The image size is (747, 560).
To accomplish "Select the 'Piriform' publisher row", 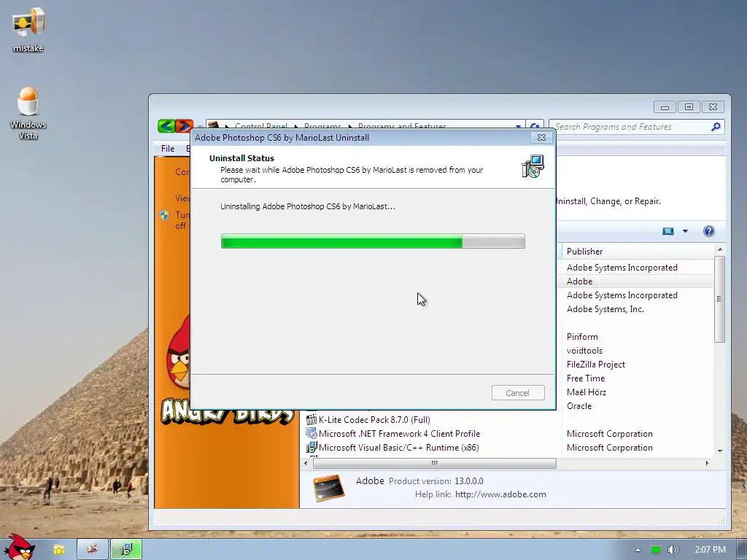I will pyautogui.click(x=582, y=337).
